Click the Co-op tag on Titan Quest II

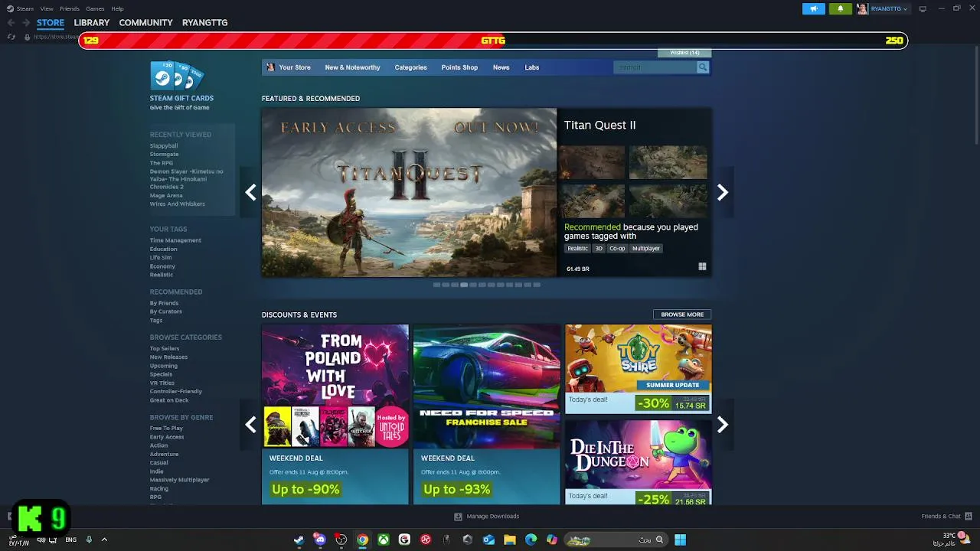click(x=617, y=248)
